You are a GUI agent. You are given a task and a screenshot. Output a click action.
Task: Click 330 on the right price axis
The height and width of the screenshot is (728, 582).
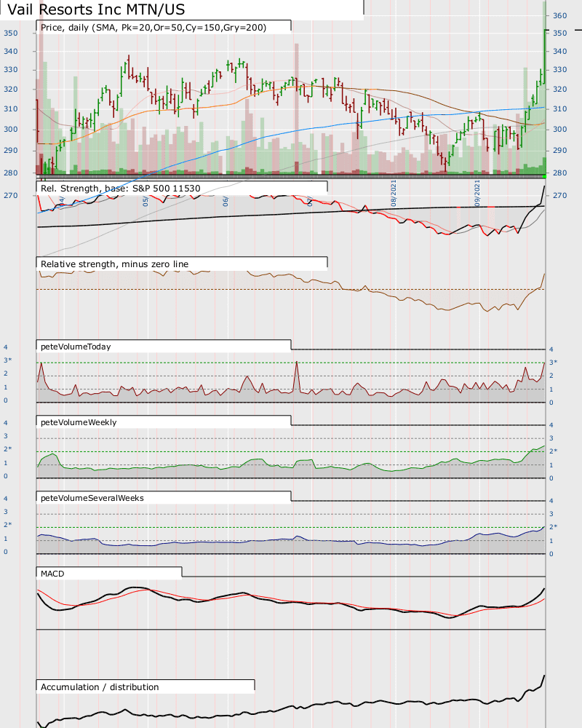(x=559, y=70)
